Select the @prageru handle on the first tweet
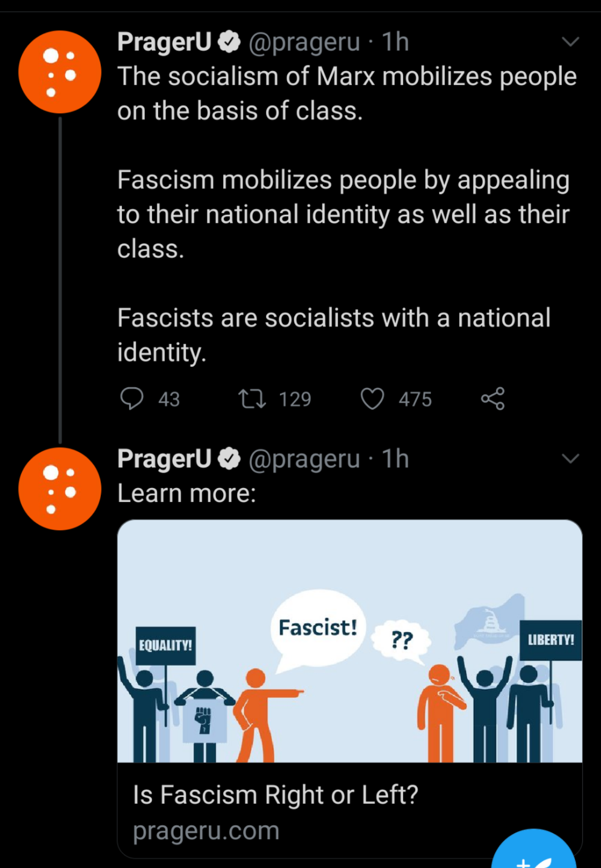Viewport: 601px width, 868px height. pos(303,41)
